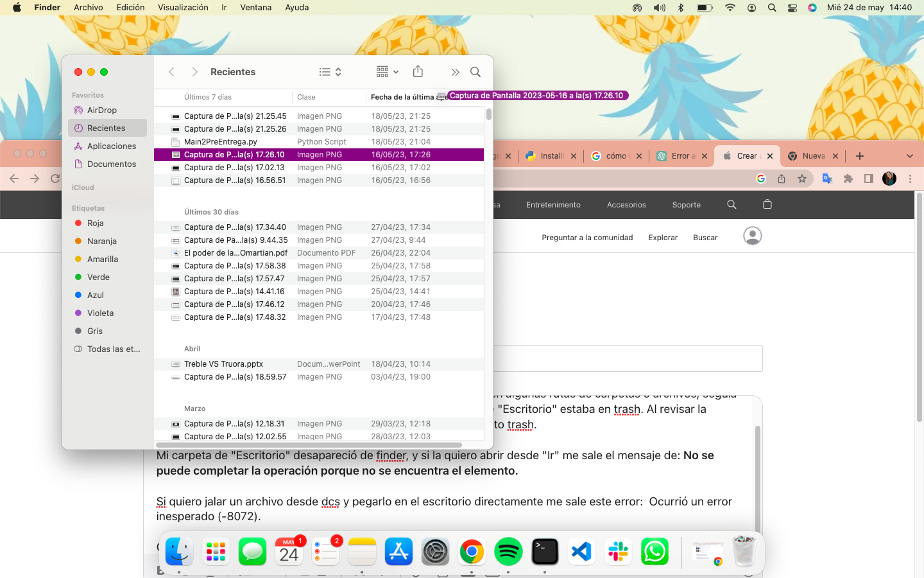924x578 pixels.
Task: Click the shopping bag icon on Apple site
Action: click(x=767, y=205)
